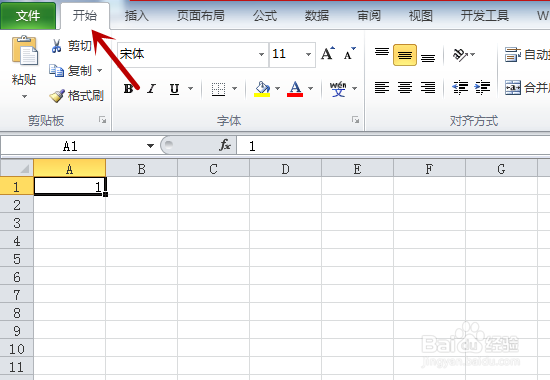
Task: Click the fx insert function icon
Action: pos(225,145)
